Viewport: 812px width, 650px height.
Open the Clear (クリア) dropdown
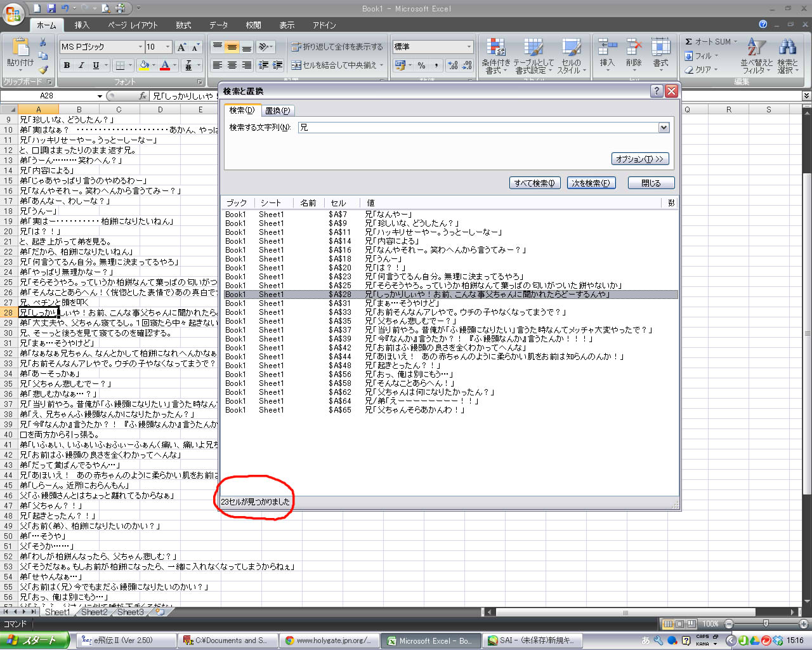[x=702, y=70]
